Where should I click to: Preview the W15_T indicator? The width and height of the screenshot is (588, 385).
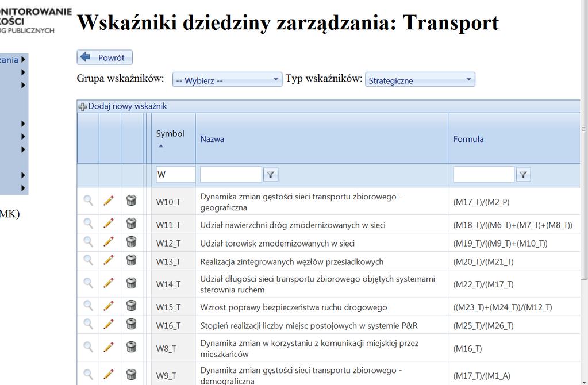88,306
